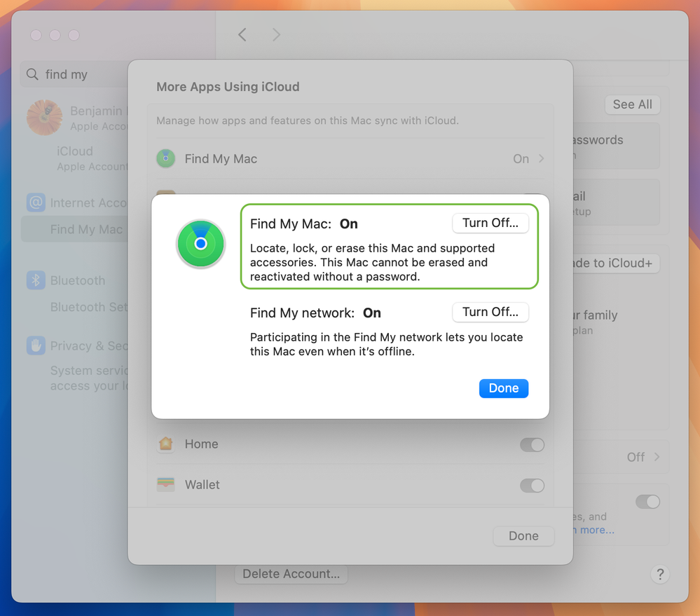The image size is (700, 616).
Task: Toggle the Home iCloud switch
Action: [x=532, y=444]
